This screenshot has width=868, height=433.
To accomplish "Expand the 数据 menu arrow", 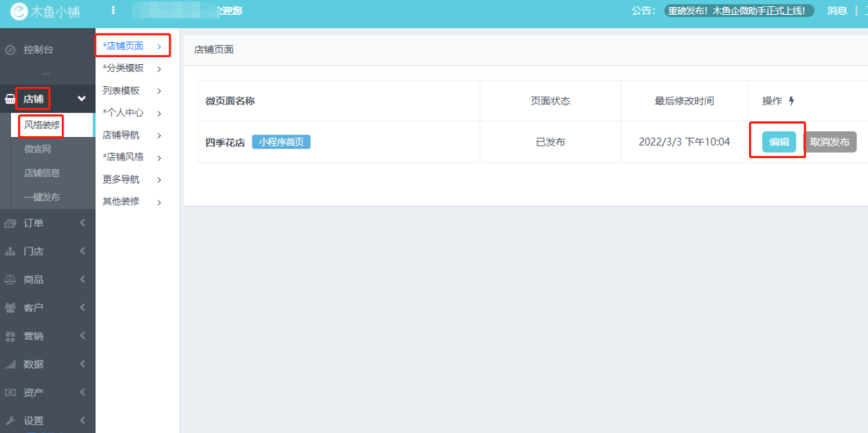I will click(82, 364).
